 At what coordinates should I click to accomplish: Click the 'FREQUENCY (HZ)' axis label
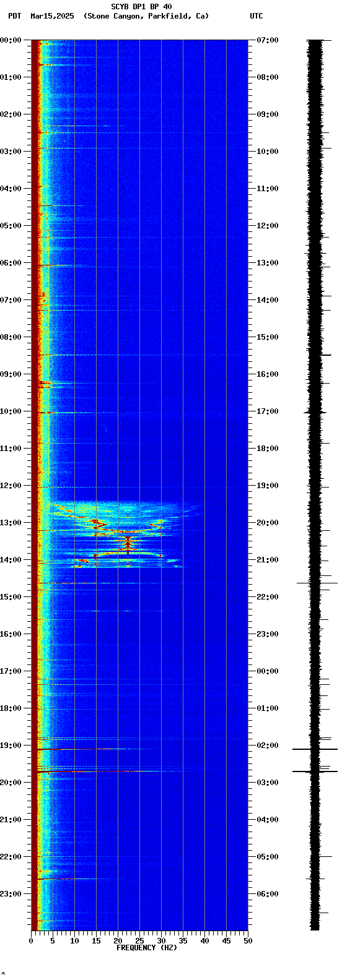pos(147,948)
